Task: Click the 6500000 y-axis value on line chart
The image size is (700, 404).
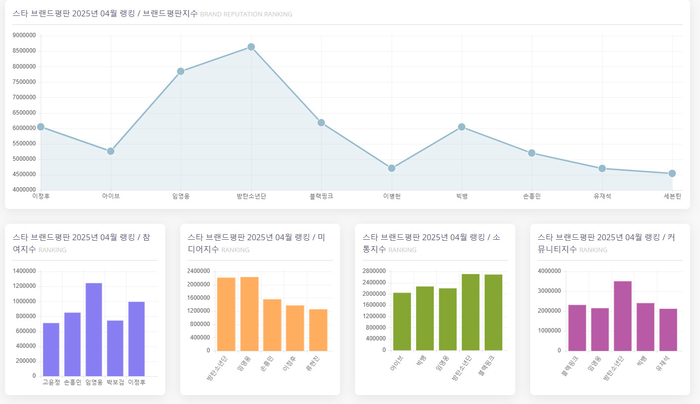Action: [x=24, y=112]
